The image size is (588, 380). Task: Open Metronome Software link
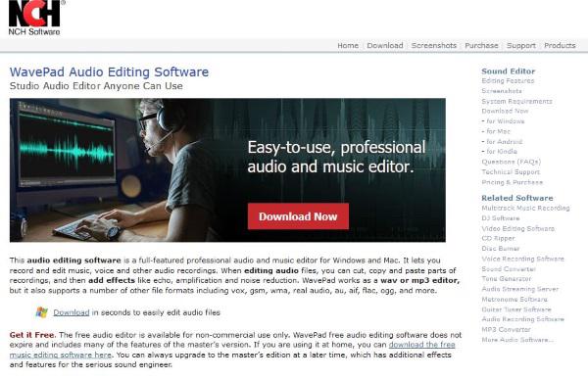click(x=514, y=299)
